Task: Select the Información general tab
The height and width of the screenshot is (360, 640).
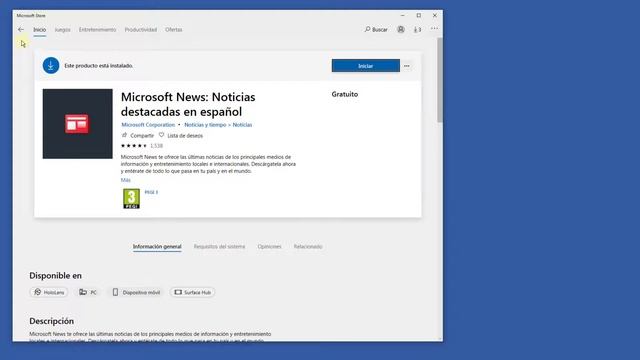Action: (157, 247)
